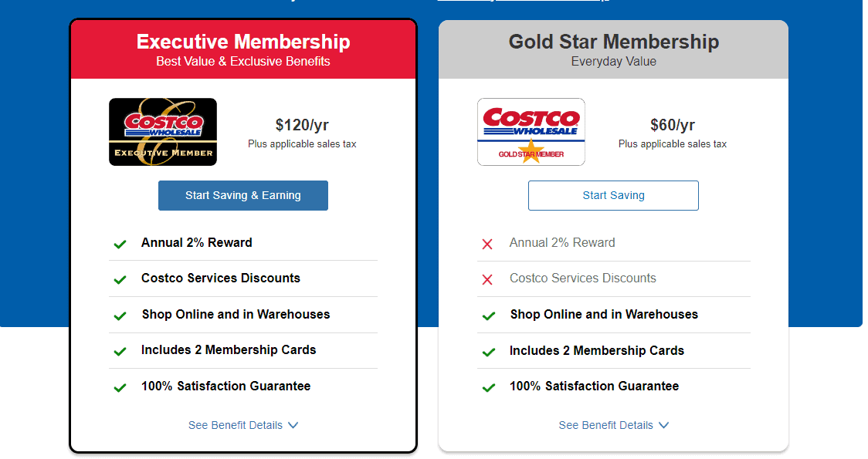Select the checkmark beside Costco Services Discounts
This screenshot has width=868, height=459.
click(x=120, y=278)
